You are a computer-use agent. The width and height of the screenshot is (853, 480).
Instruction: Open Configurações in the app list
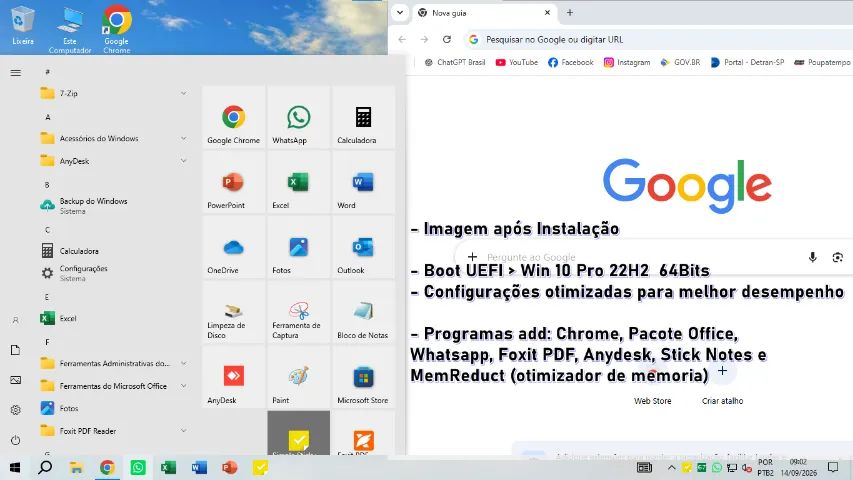click(x=114, y=273)
